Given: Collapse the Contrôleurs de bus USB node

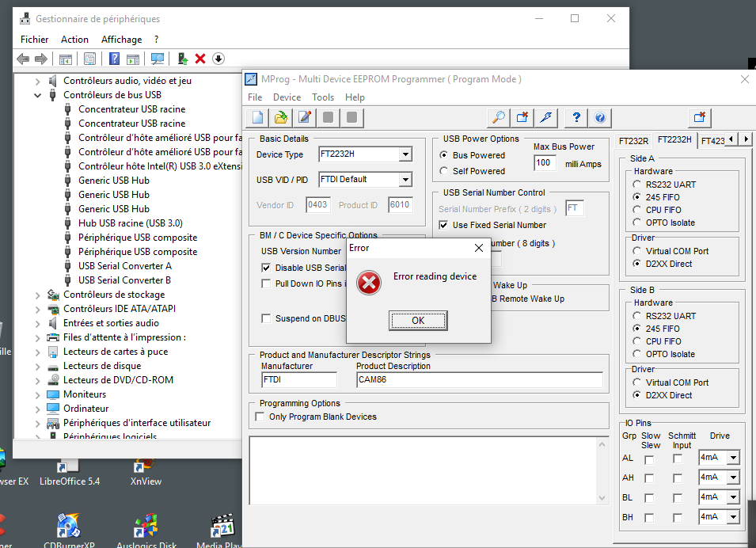Looking at the screenshot, I should click(37, 95).
